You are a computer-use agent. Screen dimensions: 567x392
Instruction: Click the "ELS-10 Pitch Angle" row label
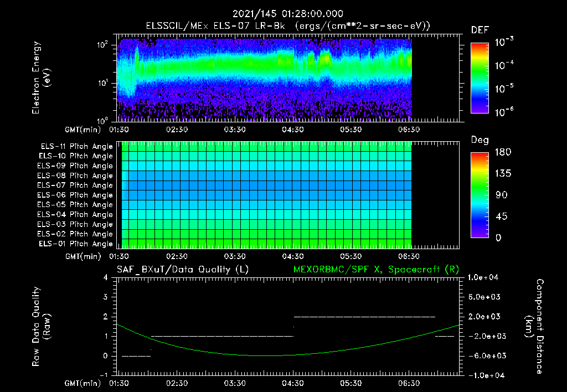point(76,156)
